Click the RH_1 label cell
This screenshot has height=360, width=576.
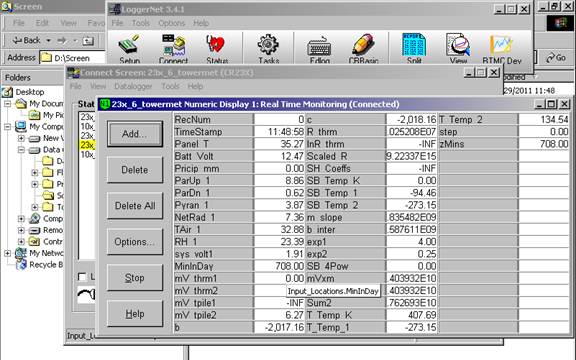(x=213, y=242)
